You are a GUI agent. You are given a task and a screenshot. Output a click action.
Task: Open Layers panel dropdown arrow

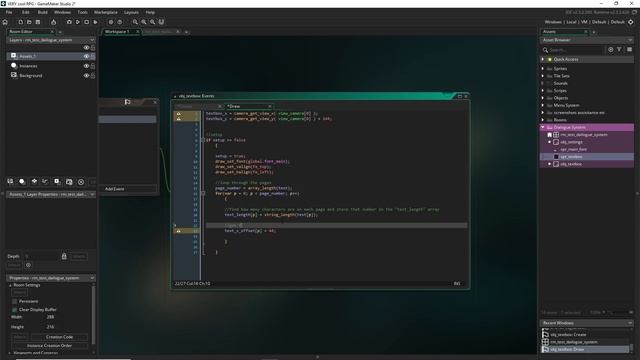(92, 40)
